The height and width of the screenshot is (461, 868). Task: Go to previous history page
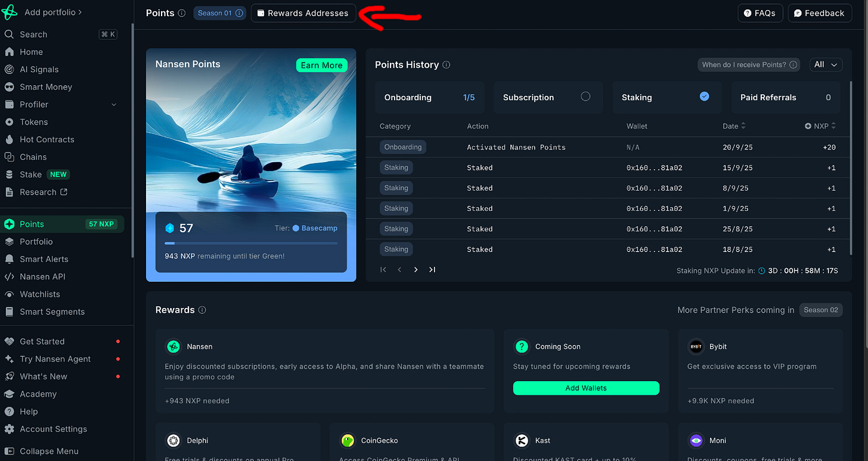(x=399, y=270)
